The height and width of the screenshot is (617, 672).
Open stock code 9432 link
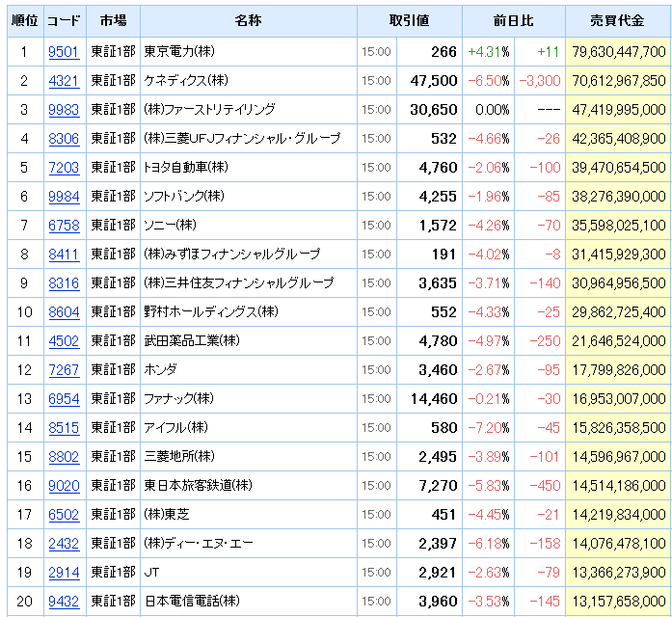point(64,602)
